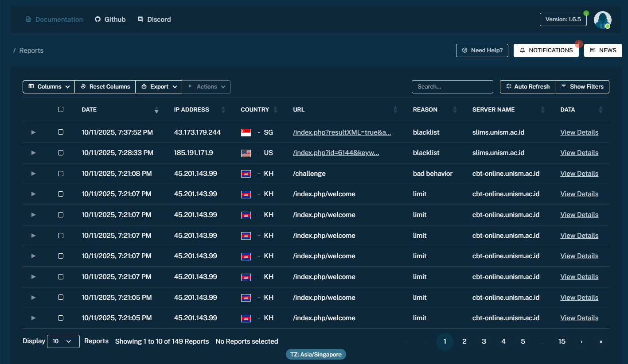The height and width of the screenshot is (364, 628).
Task: Sort by the Date column arrows
Action: tap(156, 110)
